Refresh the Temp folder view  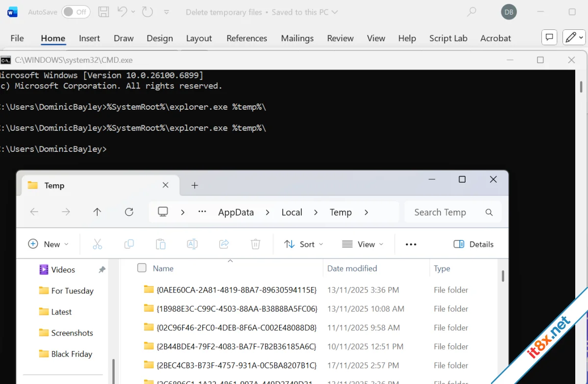(129, 212)
